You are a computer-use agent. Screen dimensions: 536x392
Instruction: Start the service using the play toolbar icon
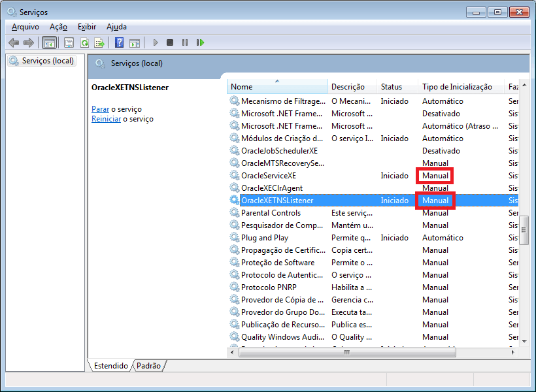[155, 42]
